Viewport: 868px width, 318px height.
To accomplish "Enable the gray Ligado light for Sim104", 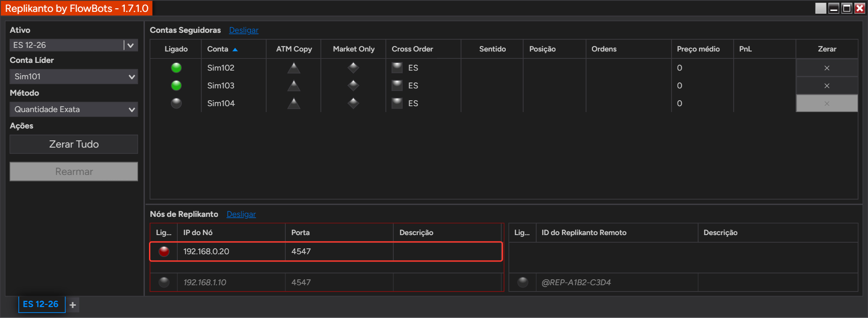I will pos(176,103).
